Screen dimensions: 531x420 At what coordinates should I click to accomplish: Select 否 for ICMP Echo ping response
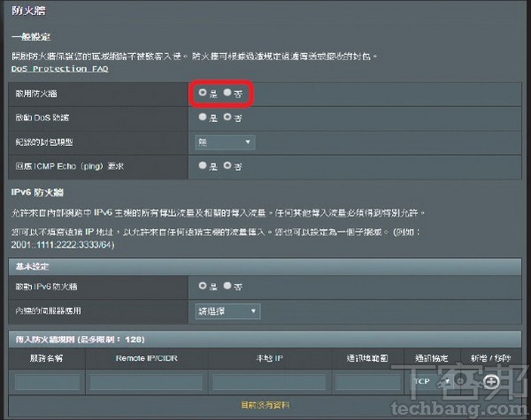coord(227,164)
